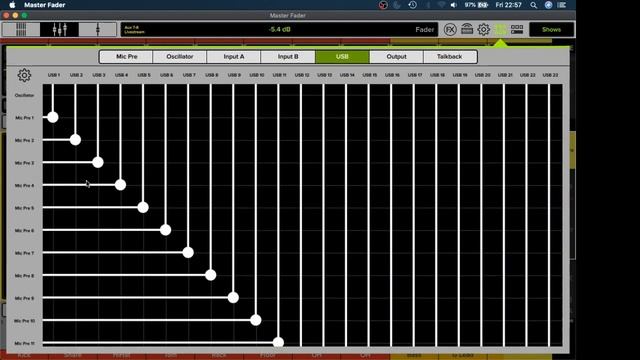Open the Time Machine menu bar icon
The height and width of the screenshot is (360, 640).
412,5
